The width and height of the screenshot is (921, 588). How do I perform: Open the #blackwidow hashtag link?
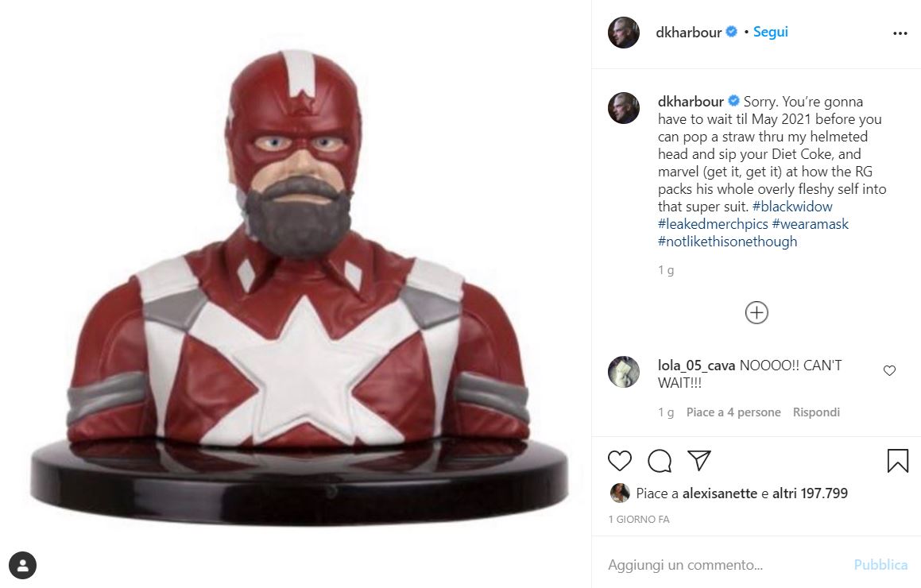791,207
